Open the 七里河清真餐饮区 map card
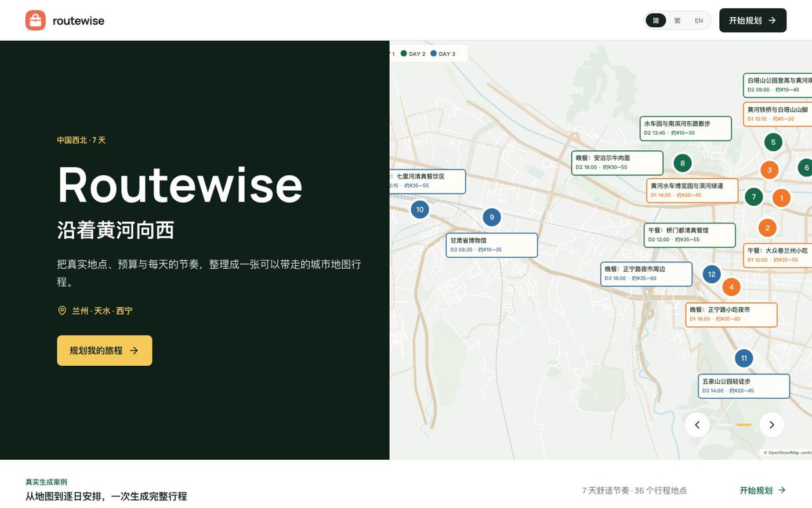 (427, 181)
